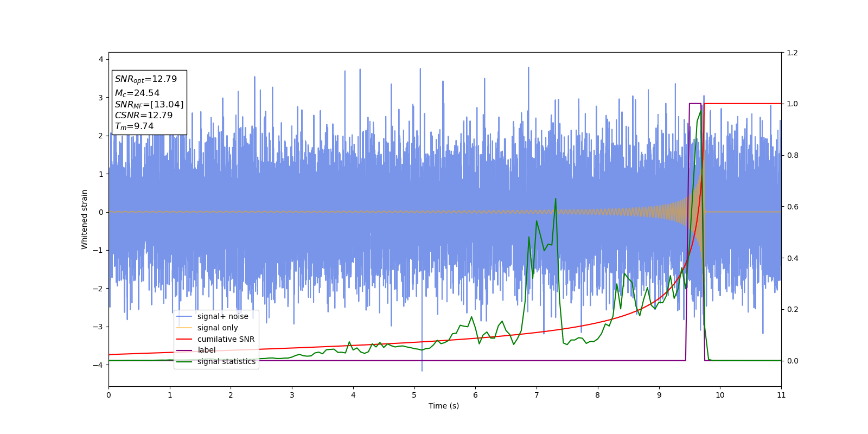Click the x-axis tick label 0
Viewport: 868px width, 434px height.
[x=108, y=395]
